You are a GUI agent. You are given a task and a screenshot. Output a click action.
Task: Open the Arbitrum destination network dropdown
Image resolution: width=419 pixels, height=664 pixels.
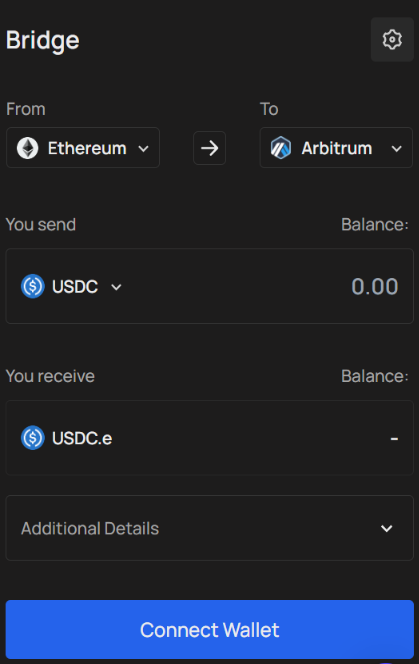pos(336,148)
